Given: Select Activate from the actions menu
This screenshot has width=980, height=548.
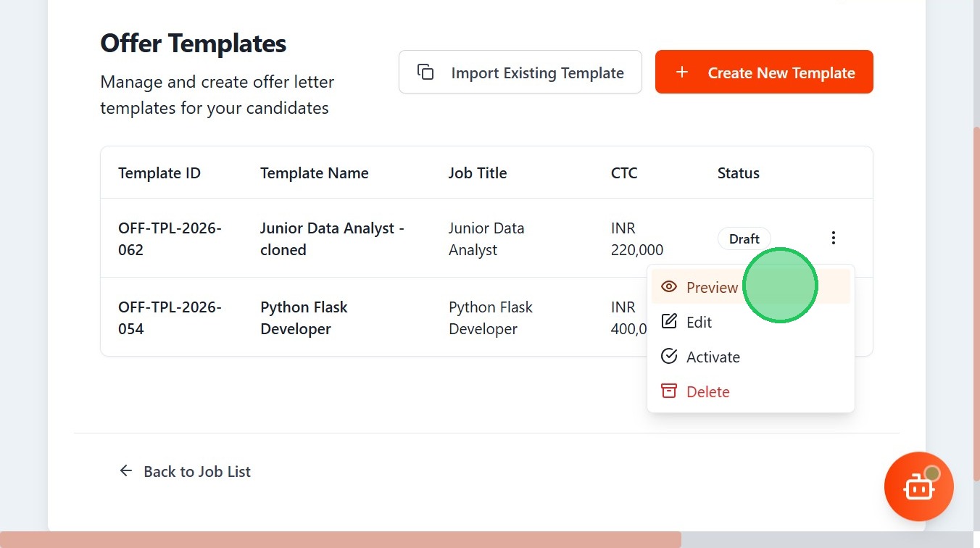Looking at the screenshot, I should 713,357.
